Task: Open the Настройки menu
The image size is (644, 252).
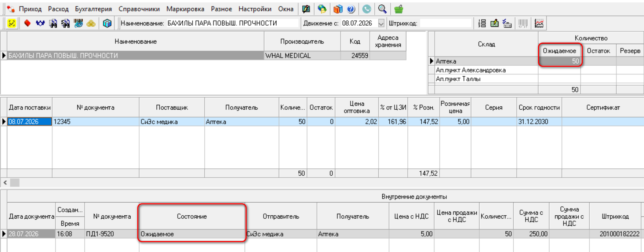Action: click(x=255, y=9)
